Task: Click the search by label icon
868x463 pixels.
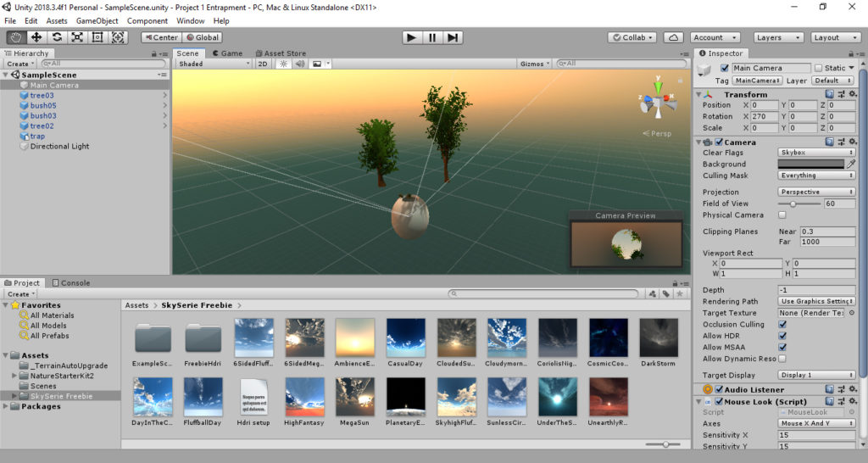Action: 666,293
